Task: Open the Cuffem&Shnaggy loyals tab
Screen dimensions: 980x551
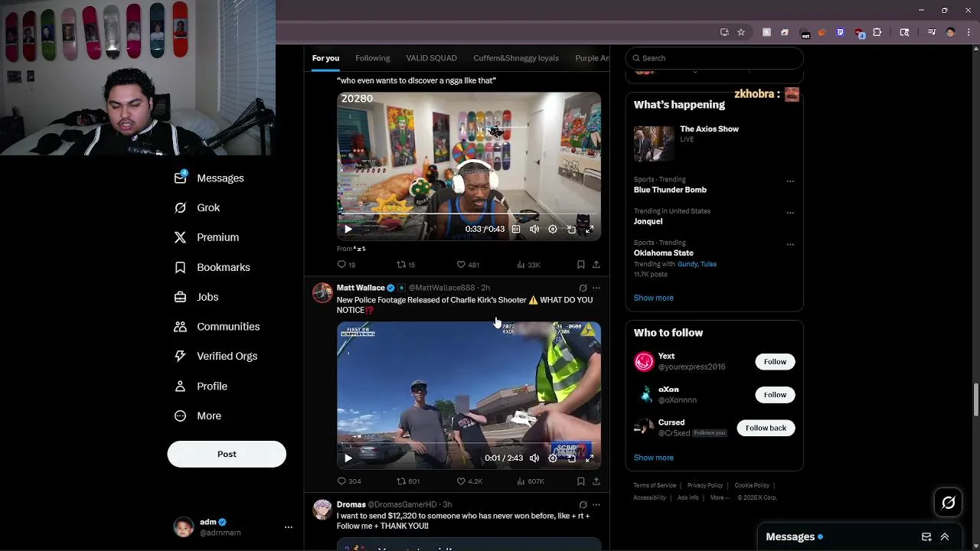Action: coord(516,58)
